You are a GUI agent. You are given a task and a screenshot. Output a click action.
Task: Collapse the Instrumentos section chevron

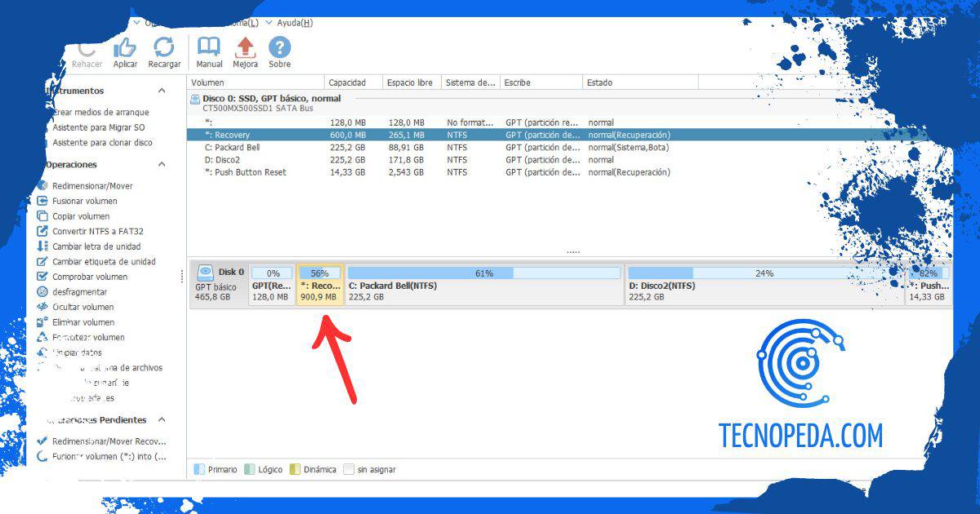tap(162, 91)
